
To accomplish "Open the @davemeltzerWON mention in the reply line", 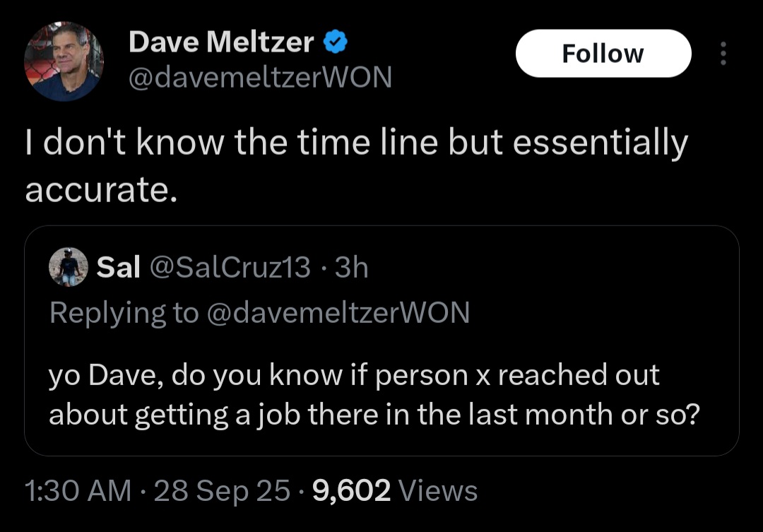I will point(338,312).
